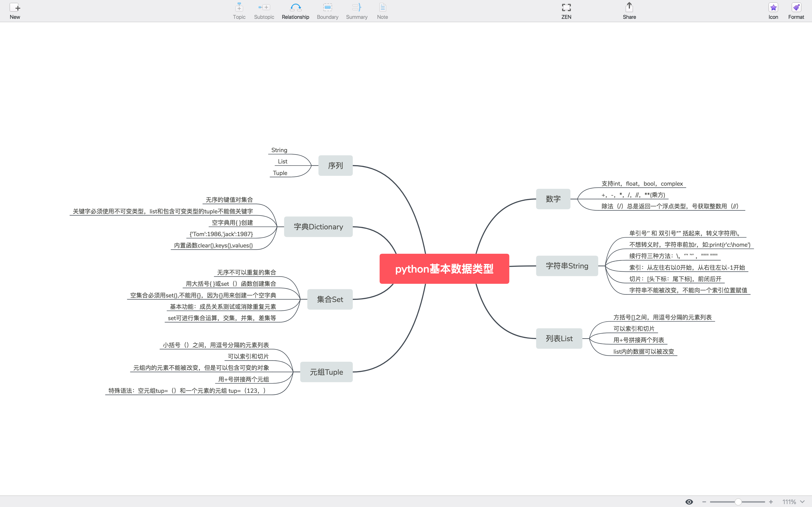Toggle the eye visibility icon in the status bar
This screenshot has height=507, width=812.
tap(689, 502)
